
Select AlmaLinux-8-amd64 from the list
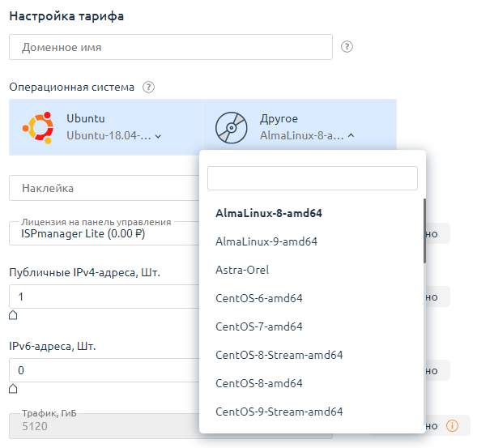[x=269, y=213]
